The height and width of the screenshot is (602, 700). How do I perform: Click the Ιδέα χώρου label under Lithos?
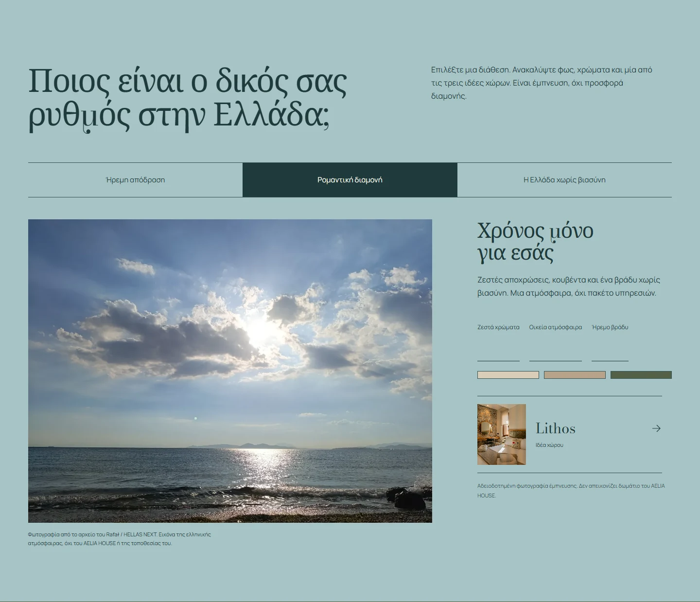coord(549,445)
